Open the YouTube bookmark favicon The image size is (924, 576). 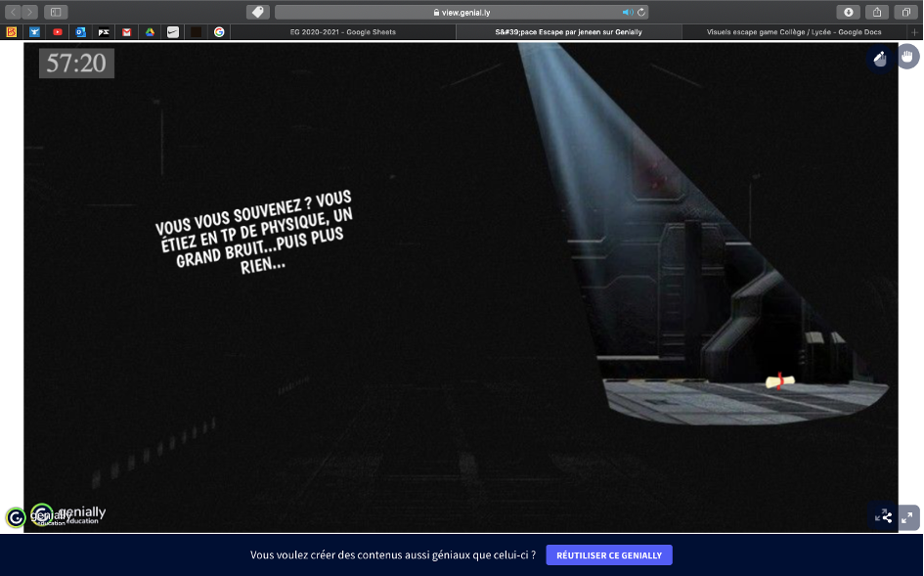tap(57, 32)
